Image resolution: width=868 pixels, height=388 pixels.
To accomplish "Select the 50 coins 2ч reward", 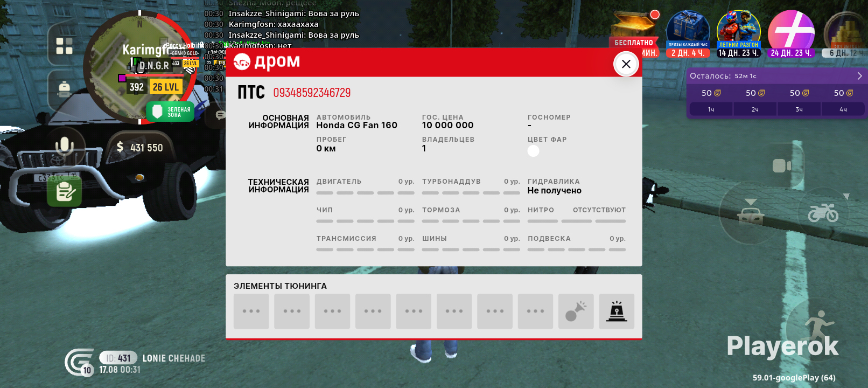I will tap(755, 100).
